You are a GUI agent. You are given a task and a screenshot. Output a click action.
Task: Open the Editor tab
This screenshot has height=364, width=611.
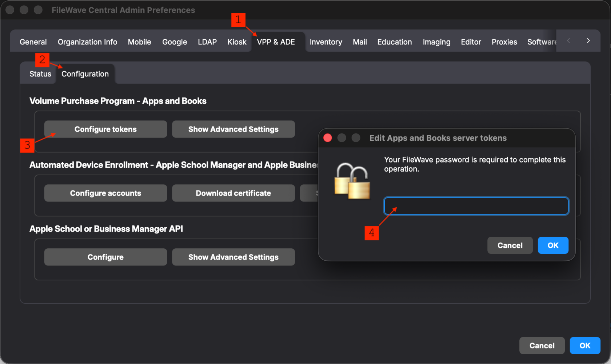[x=471, y=42]
